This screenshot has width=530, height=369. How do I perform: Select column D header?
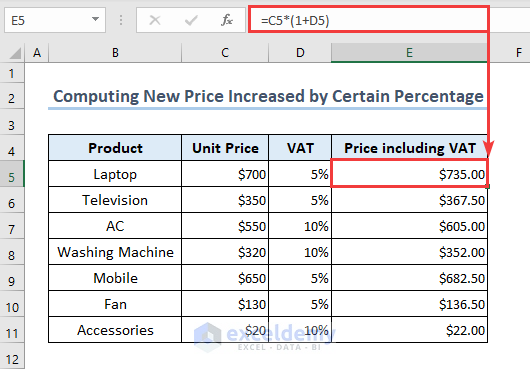(x=300, y=53)
